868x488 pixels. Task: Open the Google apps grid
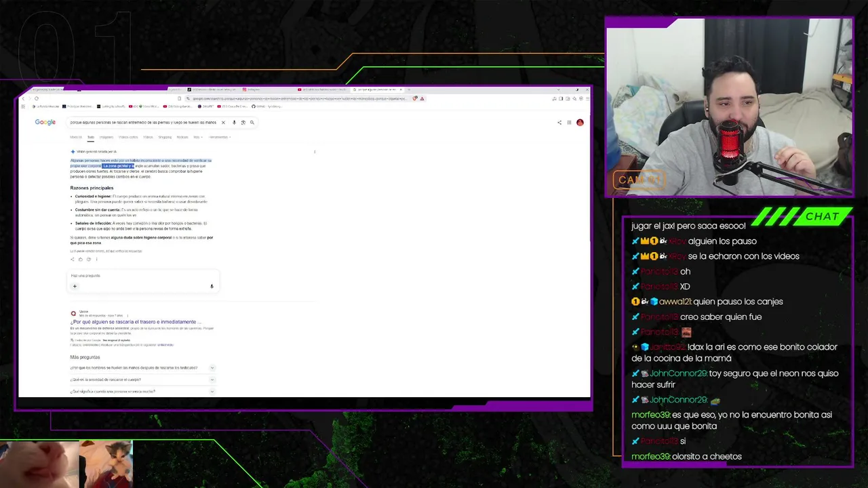[x=569, y=123]
